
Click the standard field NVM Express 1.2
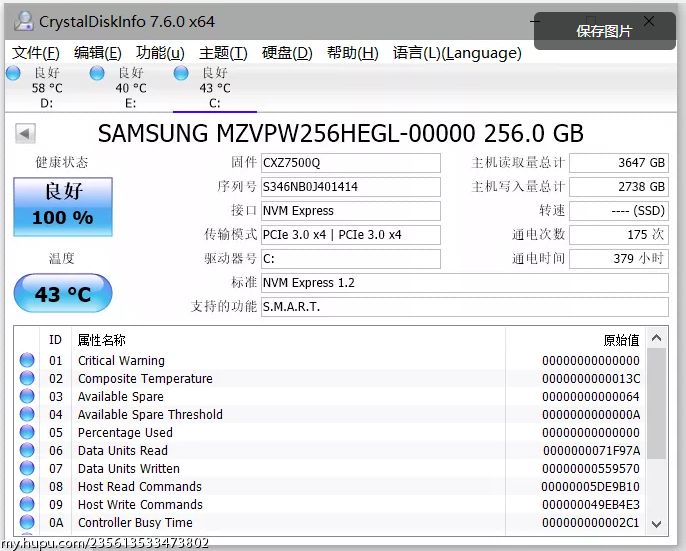[x=465, y=283]
